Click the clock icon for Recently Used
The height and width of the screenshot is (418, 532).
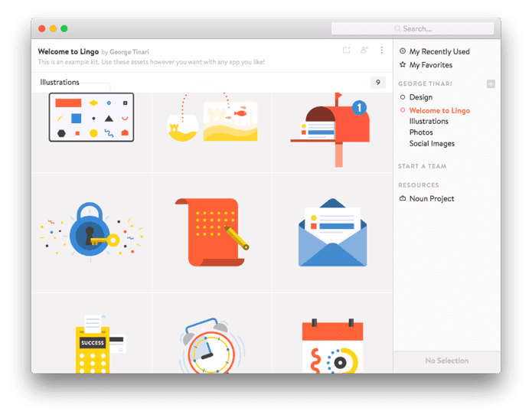pos(403,51)
